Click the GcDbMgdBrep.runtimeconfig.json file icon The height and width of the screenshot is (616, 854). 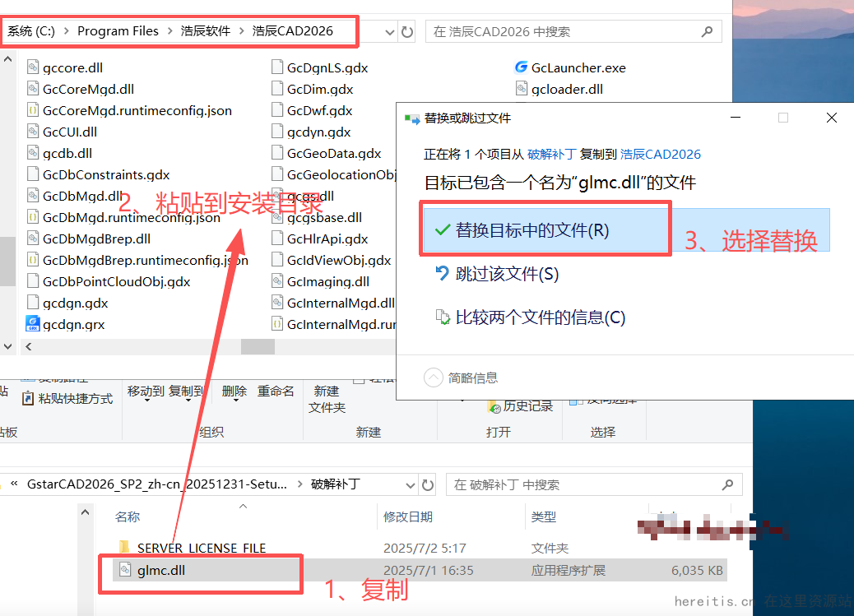(33, 260)
